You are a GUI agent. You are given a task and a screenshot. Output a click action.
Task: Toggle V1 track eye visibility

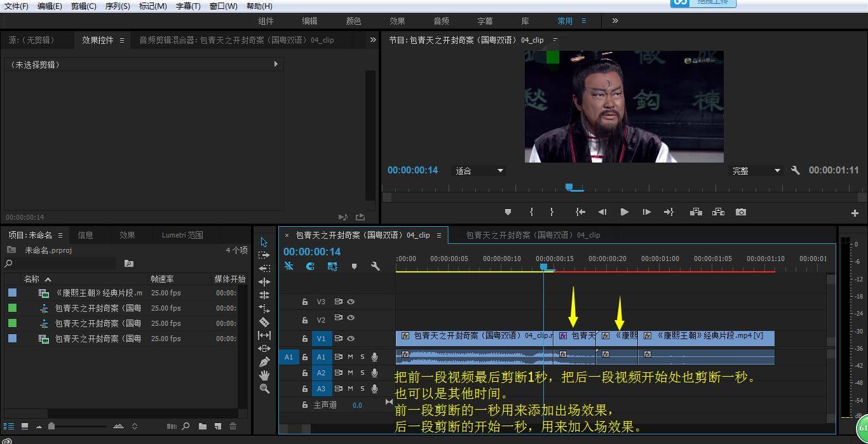[351, 339]
